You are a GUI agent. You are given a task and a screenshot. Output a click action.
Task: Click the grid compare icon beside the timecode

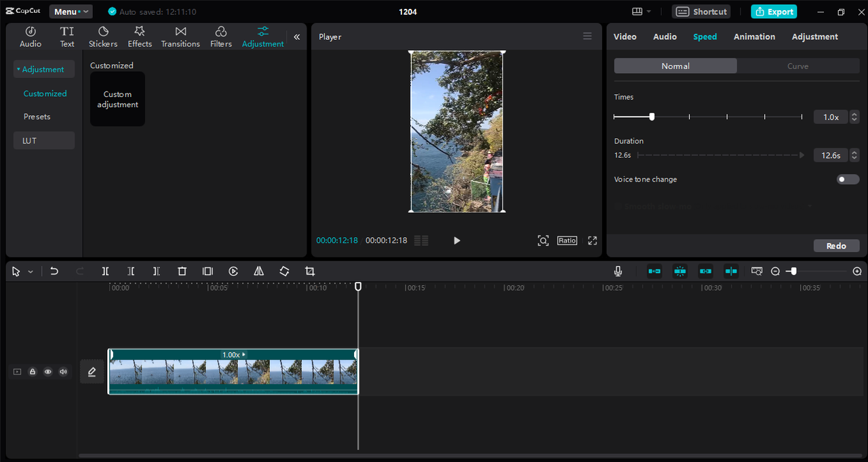pyautogui.click(x=421, y=240)
